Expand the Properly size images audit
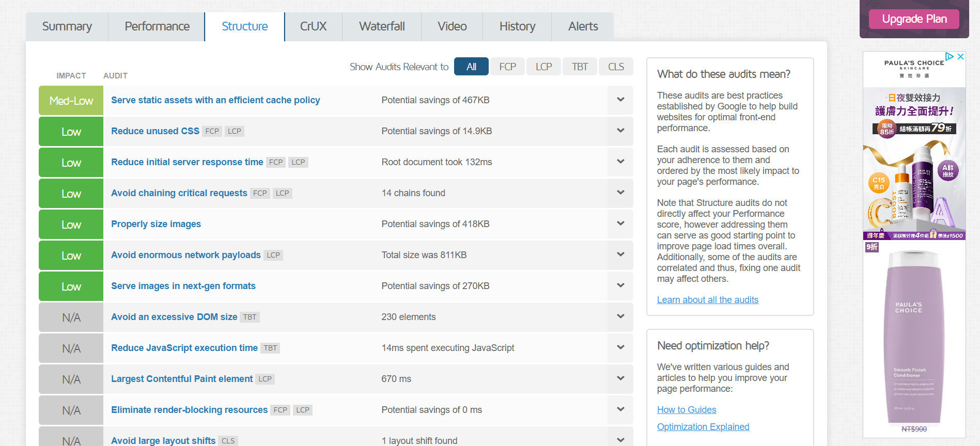This screenshot has width=980, height=446. (x=620, y=224)
